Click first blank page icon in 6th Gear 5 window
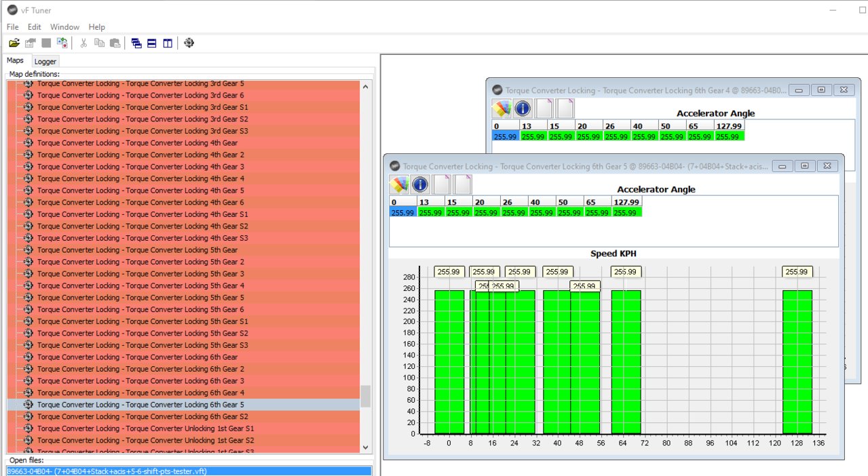Image resolution: width=868 pixels, height=476 pixels. point(442,184)
